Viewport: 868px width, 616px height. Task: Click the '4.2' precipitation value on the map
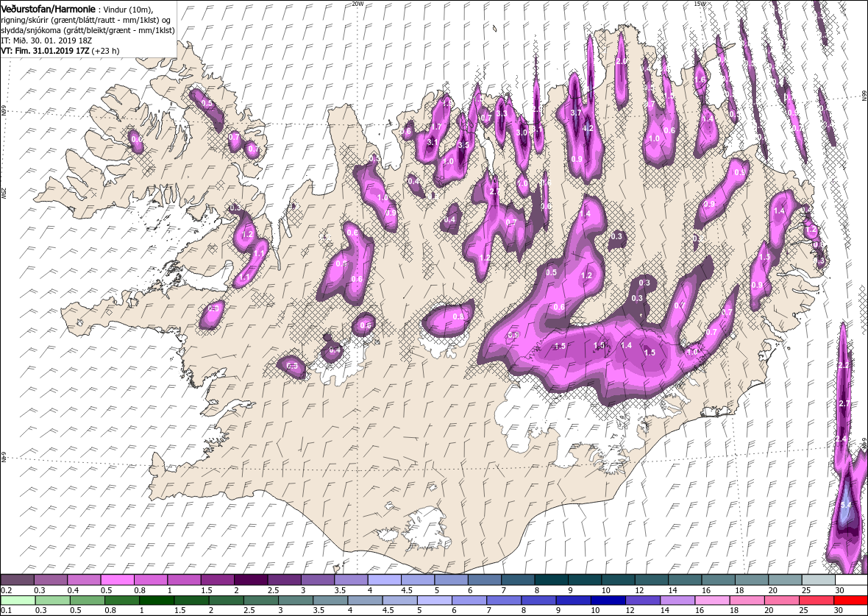point(588,128)
